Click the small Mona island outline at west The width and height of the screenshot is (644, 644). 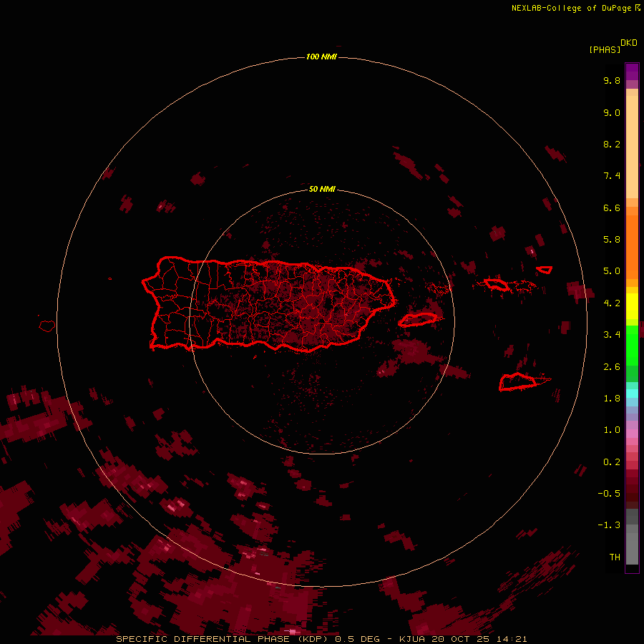tap(47, 326)
